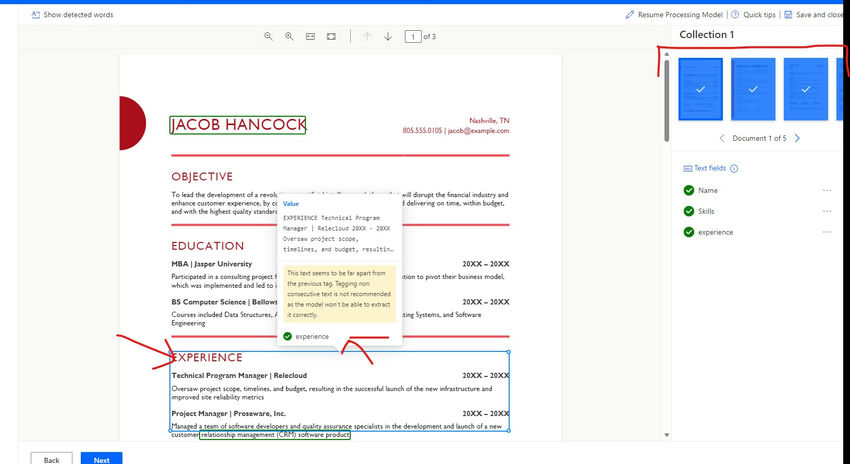
Task: Click the email jacob@example.com text
Action: tap(478, 131)
